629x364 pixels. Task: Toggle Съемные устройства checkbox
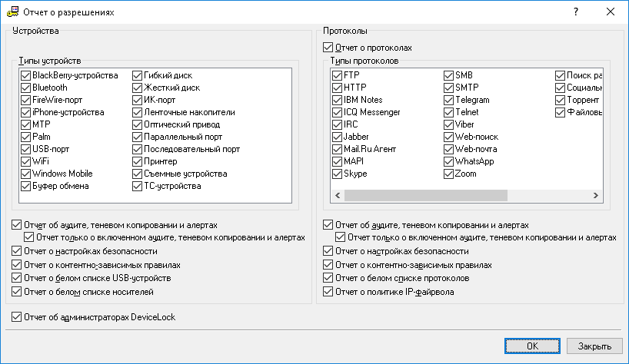[138, 174]
